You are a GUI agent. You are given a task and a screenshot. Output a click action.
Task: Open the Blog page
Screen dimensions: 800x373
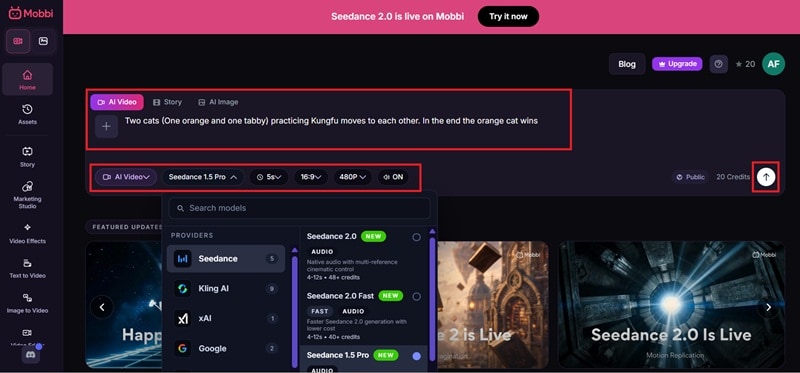pyautogui.click(x=627, y=64)
